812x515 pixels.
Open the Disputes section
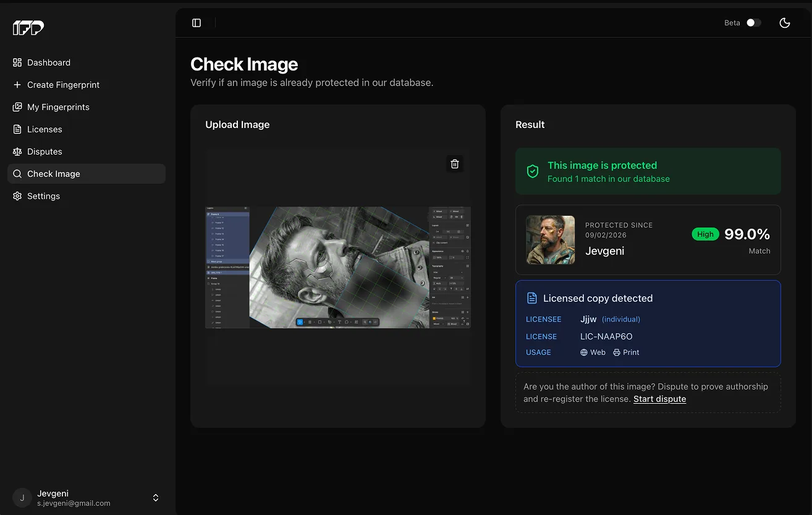[87, 151]
